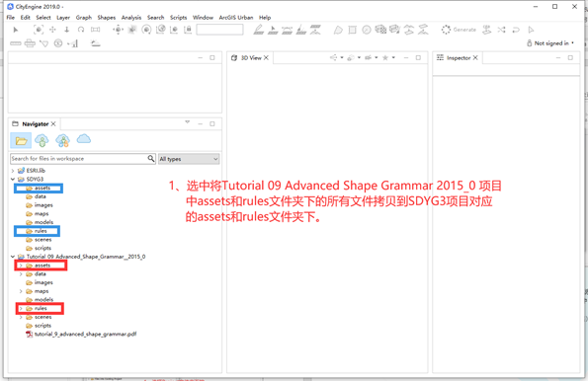
Task: Collapse the Tutorial 09 Advanced Shape Grammar project
Action: coord(13,257)
